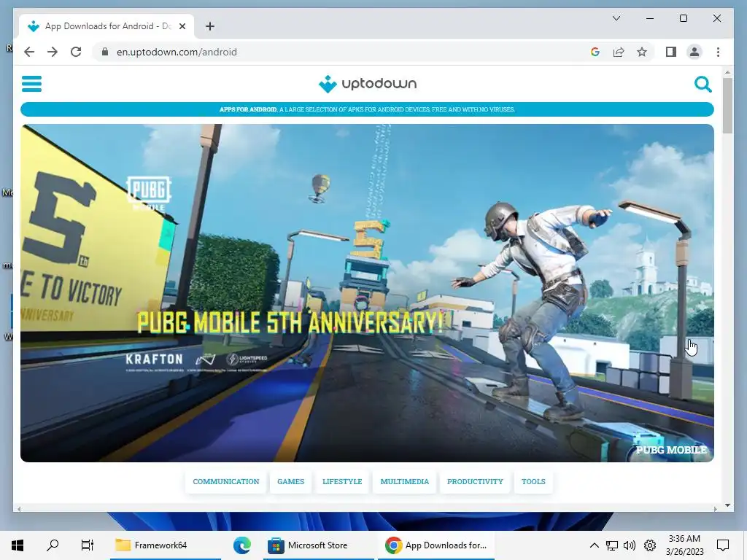Switch to Framework64 folder window
Screen dimensions: 747x560
tap(166, 545)
